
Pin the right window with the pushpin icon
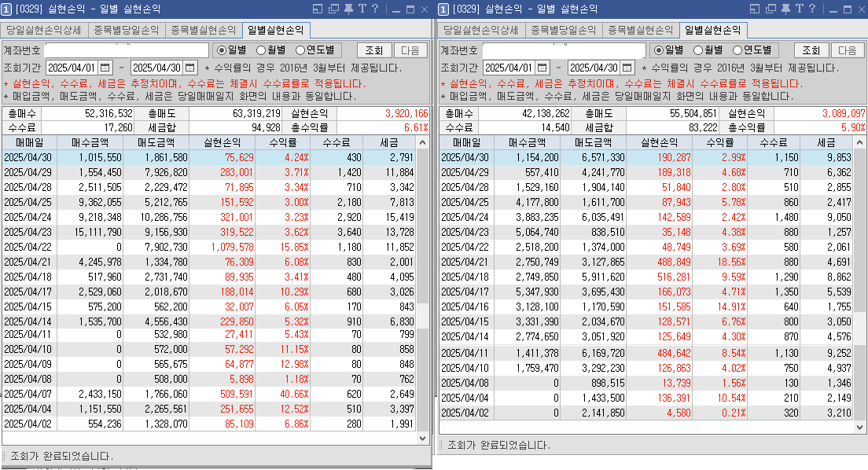785,9
